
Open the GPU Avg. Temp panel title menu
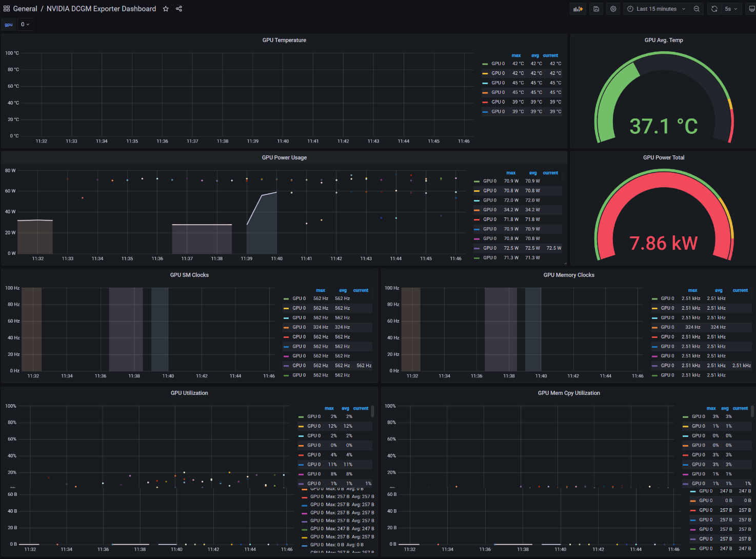(664, 40)
